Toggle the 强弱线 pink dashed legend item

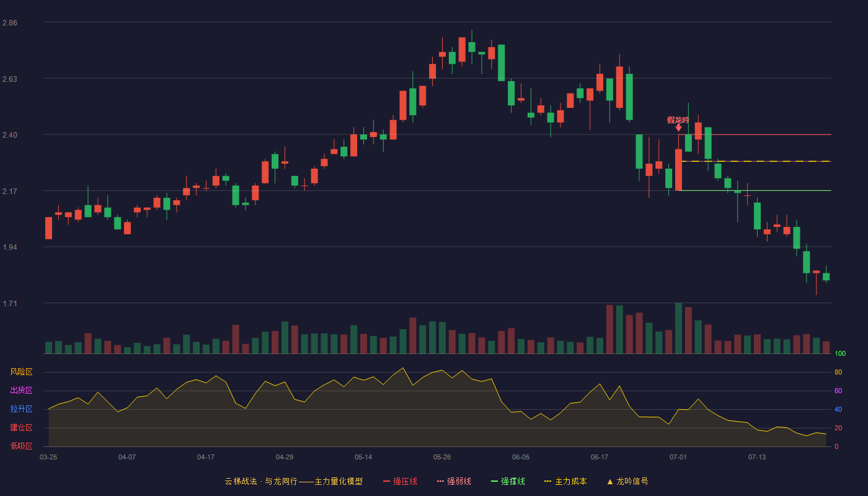tap(454, 481)
